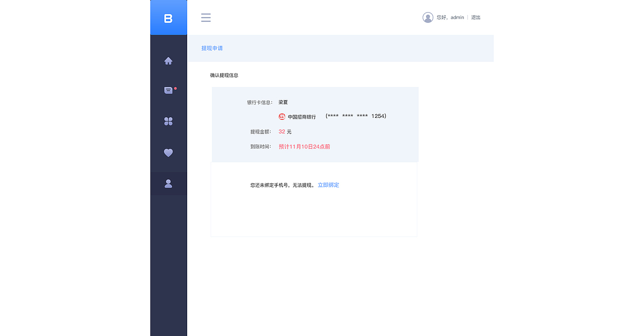Image resolution: width=644 pixels, height=336 pixels.
Task: Click the 退出 logout link
Action: coord(476,18)
